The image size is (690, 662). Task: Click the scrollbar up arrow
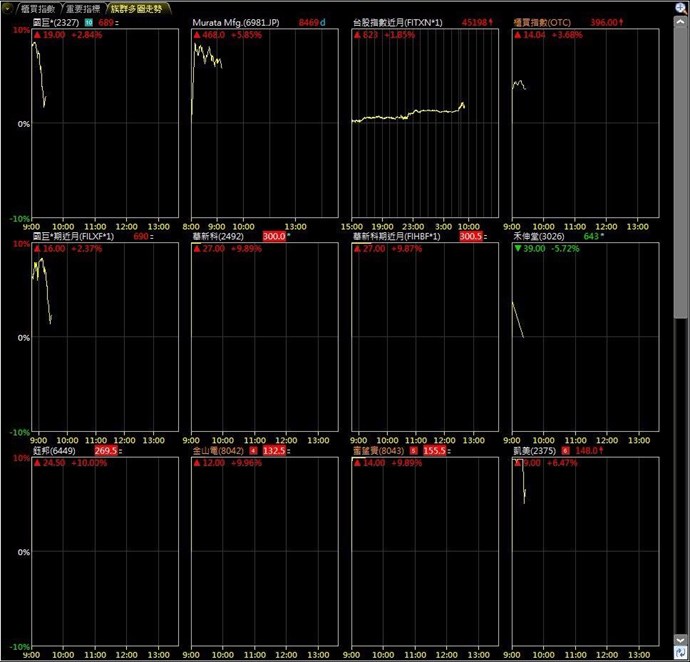pos(680,22)
